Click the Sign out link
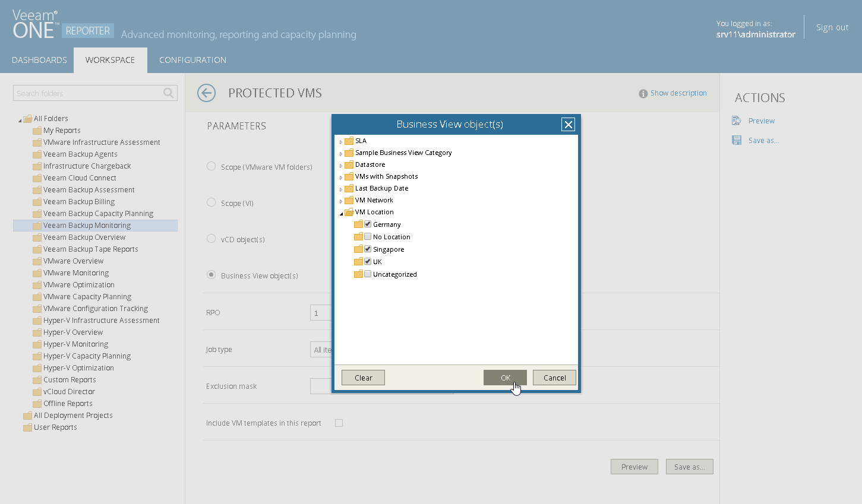Screen dimensions: 862x504 coord(832,27)
